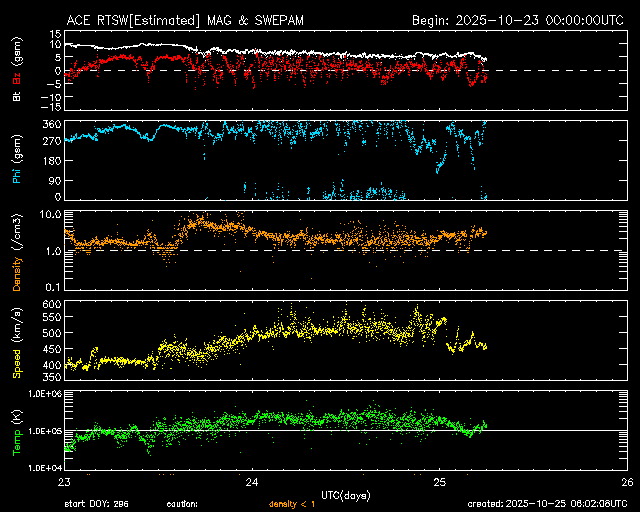Click day 24 tick on time axis
The image size is (640, 512).
tap(253, 481)
